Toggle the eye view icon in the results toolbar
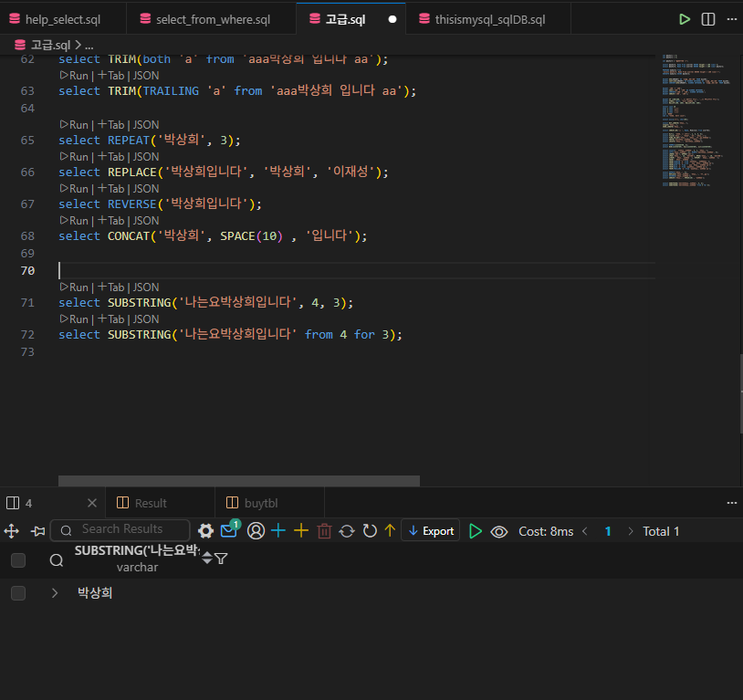 pos(499,532)
